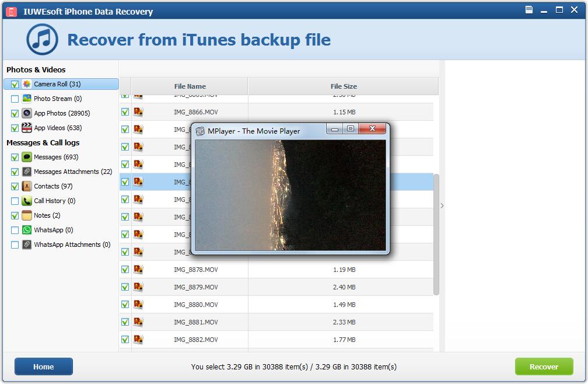Close the MPlayer movie player window

point(372,128)
